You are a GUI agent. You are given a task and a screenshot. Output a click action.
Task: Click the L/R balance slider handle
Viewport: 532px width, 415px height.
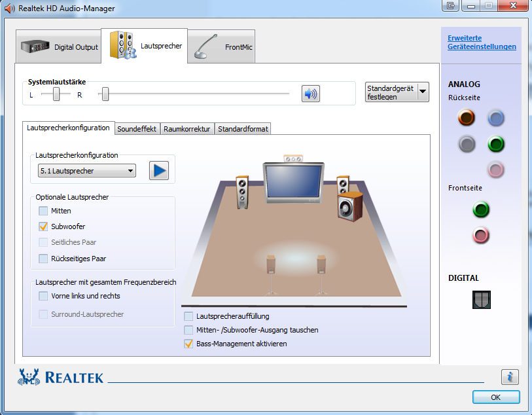[x=56, y=94]
